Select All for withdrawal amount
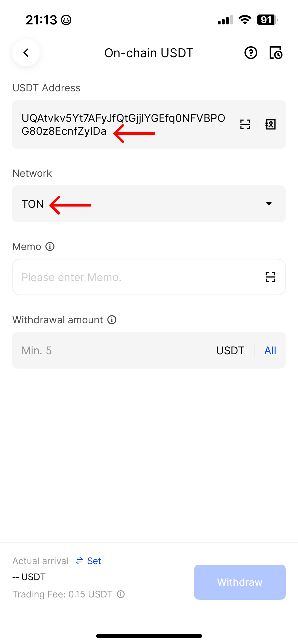 [270, 350]
